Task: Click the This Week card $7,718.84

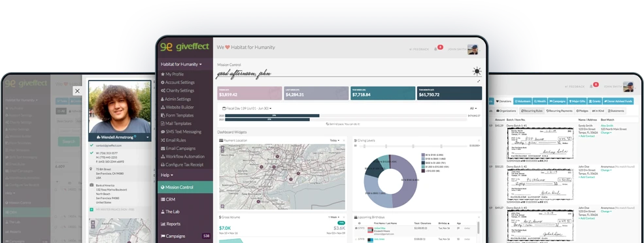Action: click(x=382, y=93)
